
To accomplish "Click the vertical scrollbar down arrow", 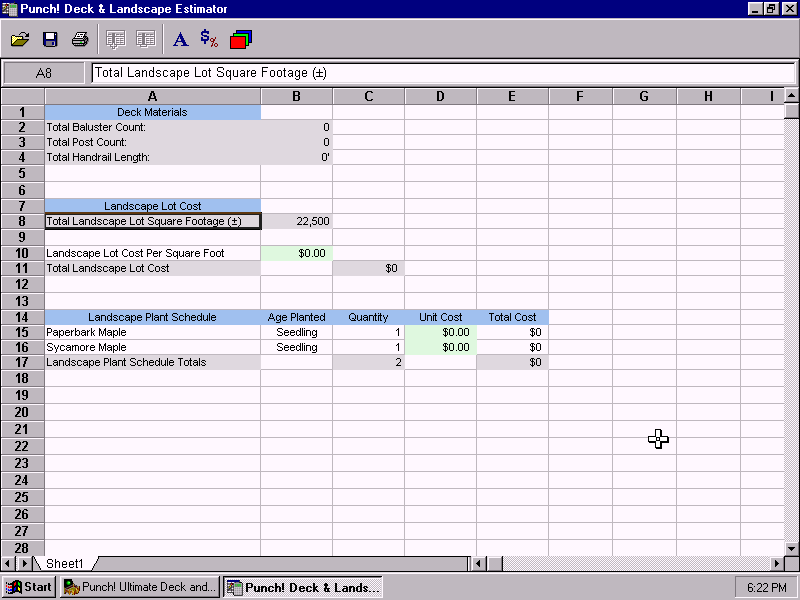I will pos(792,549).
